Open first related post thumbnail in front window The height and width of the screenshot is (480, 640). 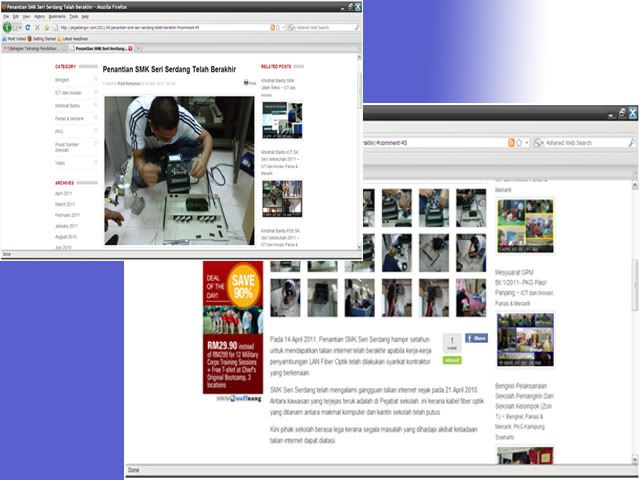pos(282,120)
